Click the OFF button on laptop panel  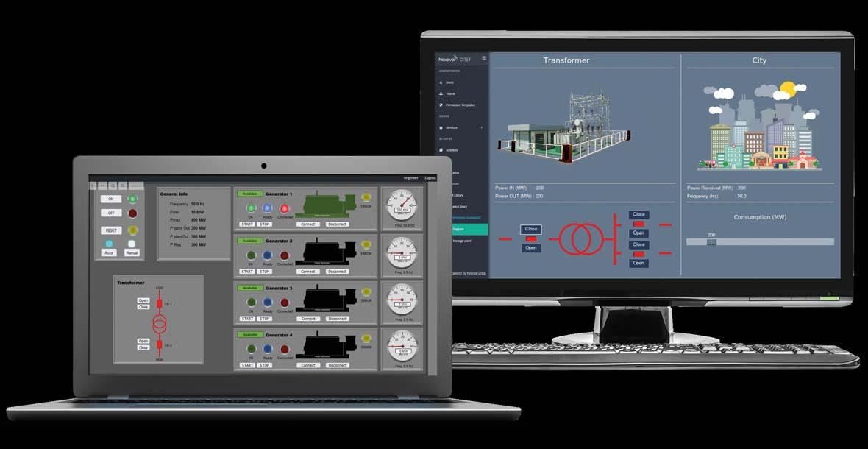tap(111, 213)
